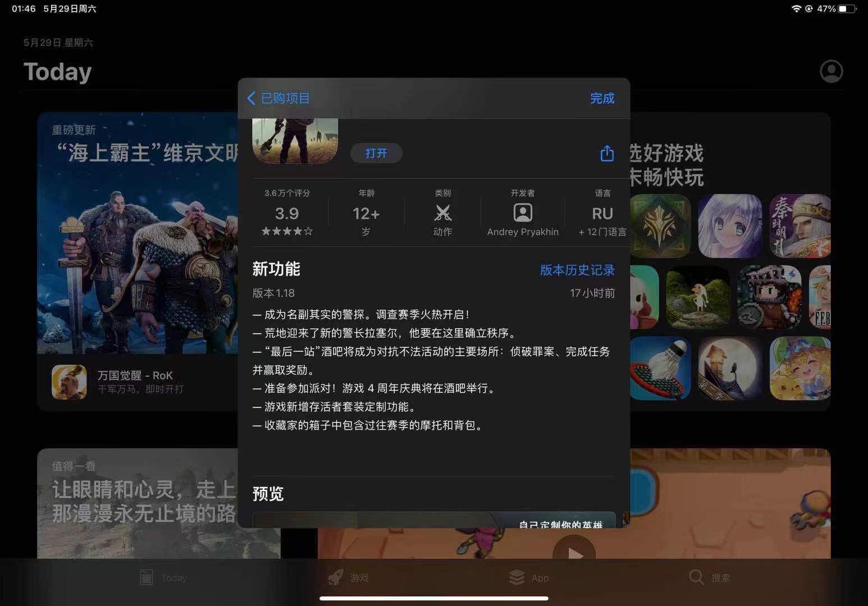The height and width of the screenshot is (606, 868).
Task: Tap the green emblem game icon
Action: point(660,226)
